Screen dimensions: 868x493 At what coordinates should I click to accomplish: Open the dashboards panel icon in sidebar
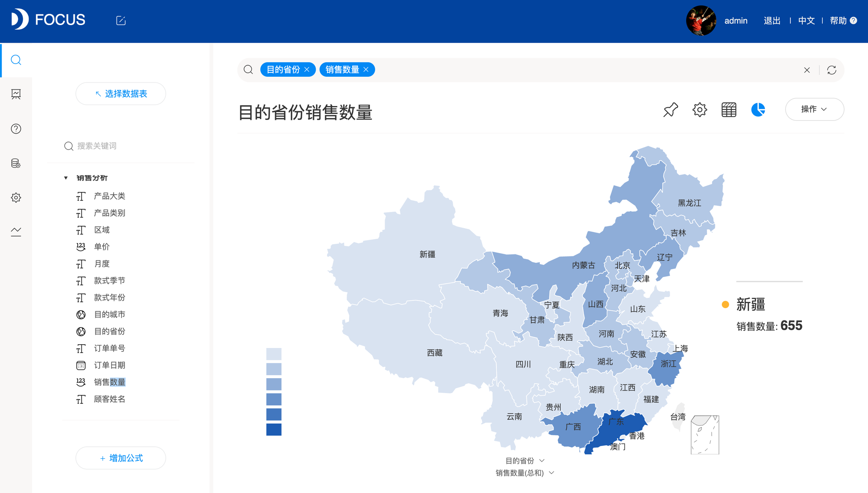[x=16, y=94]
